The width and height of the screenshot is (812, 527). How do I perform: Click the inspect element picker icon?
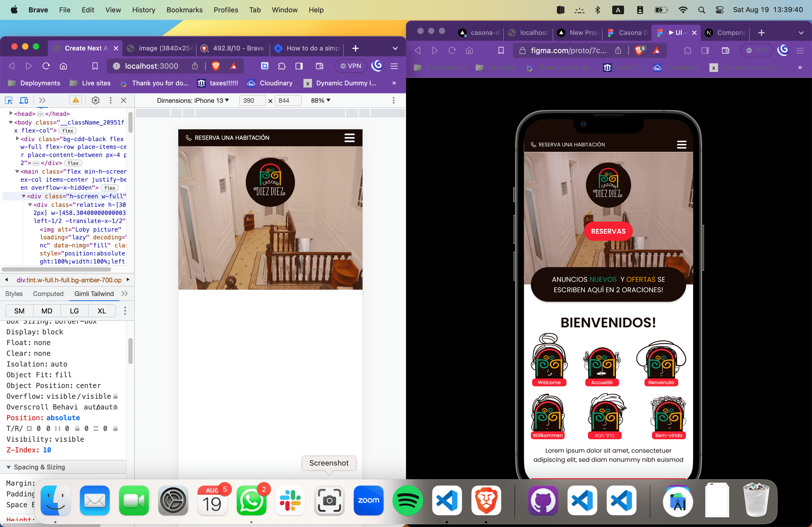(9, 100)
